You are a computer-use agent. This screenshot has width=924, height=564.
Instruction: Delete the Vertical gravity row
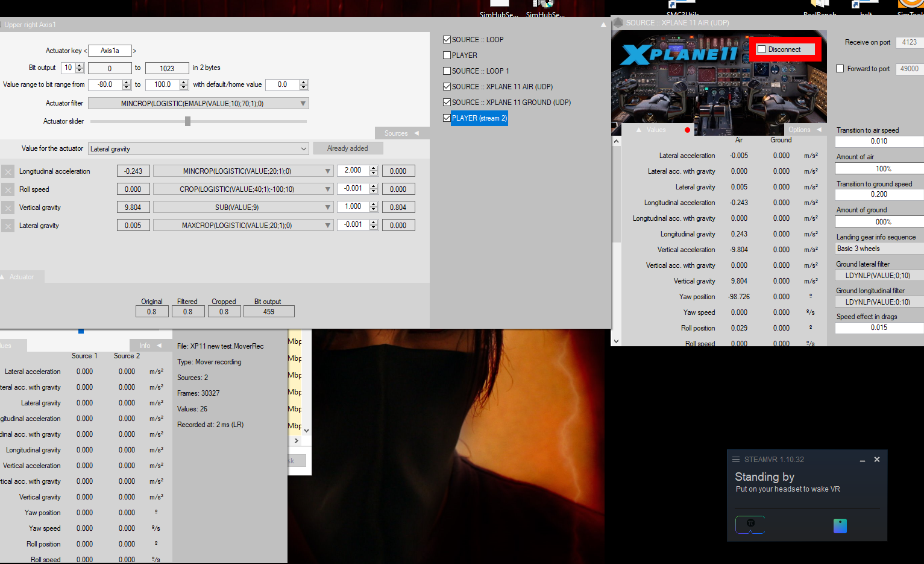[x=8, y=208]
